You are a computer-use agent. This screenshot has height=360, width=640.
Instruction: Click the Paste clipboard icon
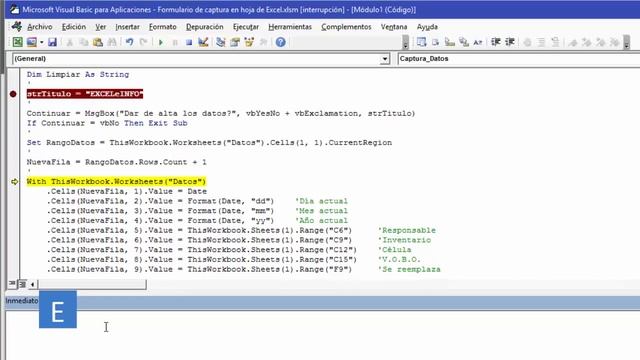pyautogui.click(x=98, y=42)
